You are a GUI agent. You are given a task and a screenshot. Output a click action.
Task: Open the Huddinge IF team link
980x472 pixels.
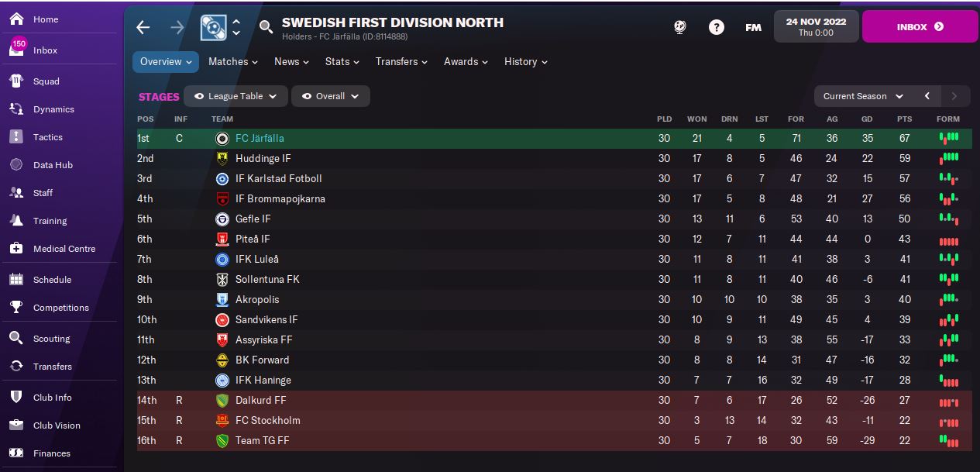click(263, 159)
